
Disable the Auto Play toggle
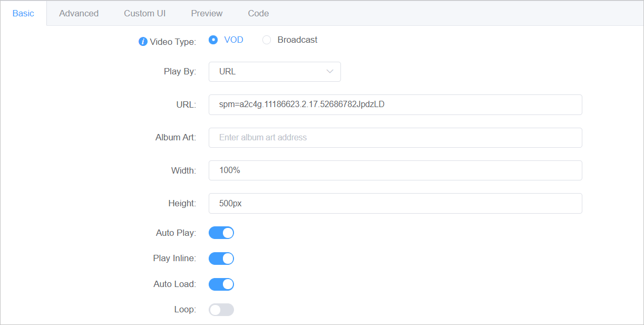pos(221,233)
